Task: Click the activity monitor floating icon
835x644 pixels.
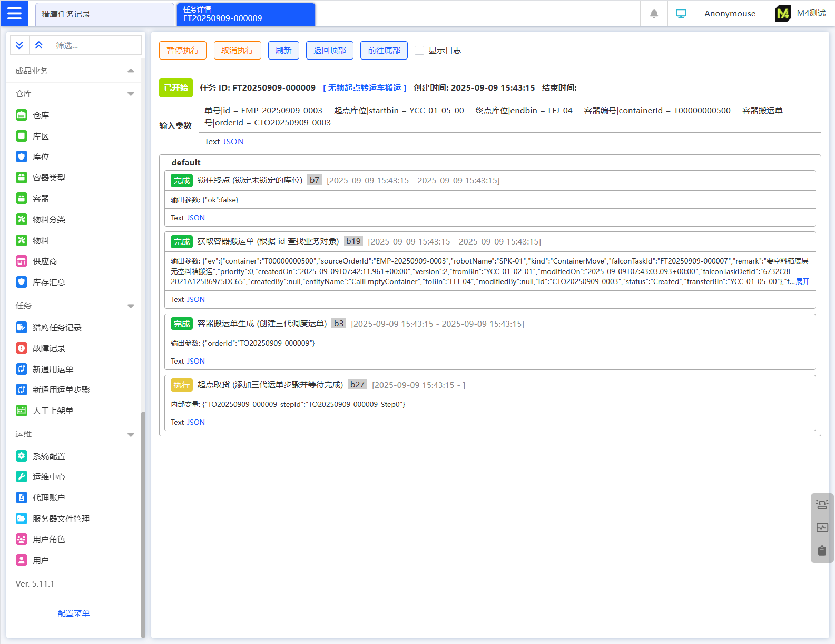Action: tap(822, 528)
